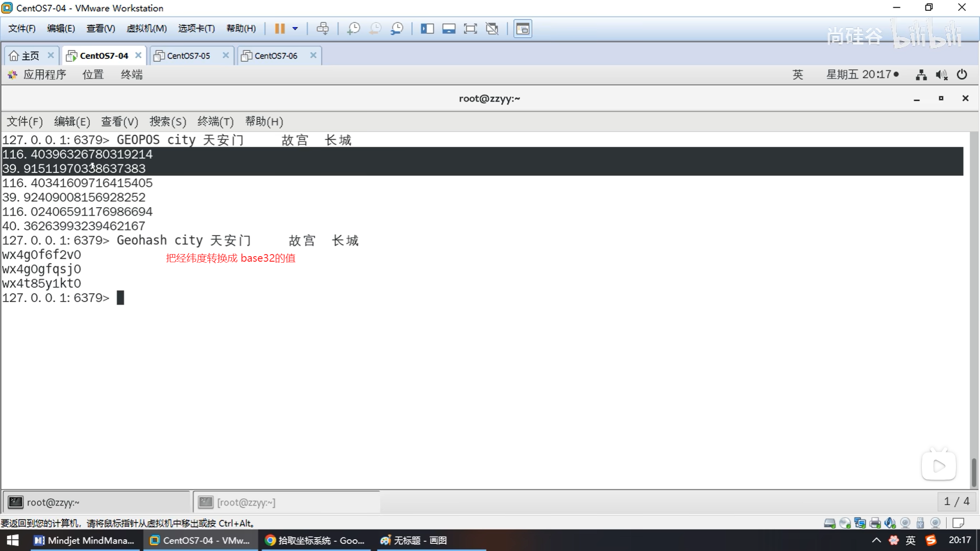Select the [root@zzyy:~] window button
980x551 pixels.
[x=246, y=503]
